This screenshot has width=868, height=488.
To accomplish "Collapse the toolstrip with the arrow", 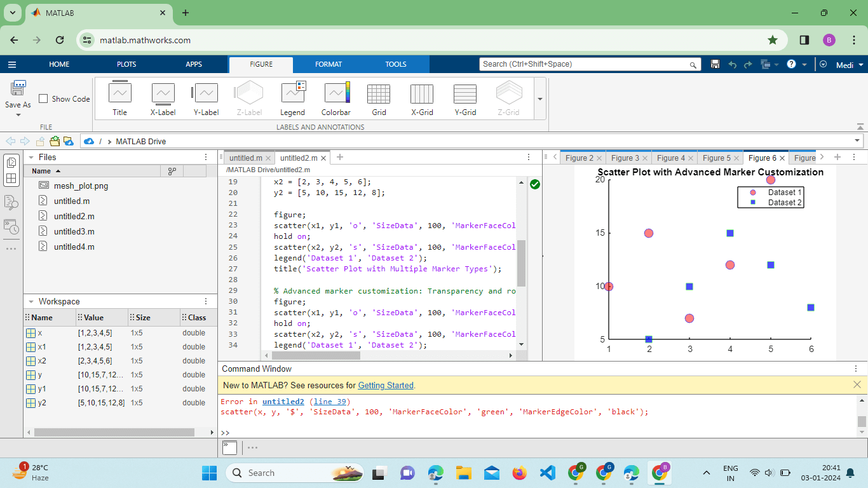I will 860,126.
